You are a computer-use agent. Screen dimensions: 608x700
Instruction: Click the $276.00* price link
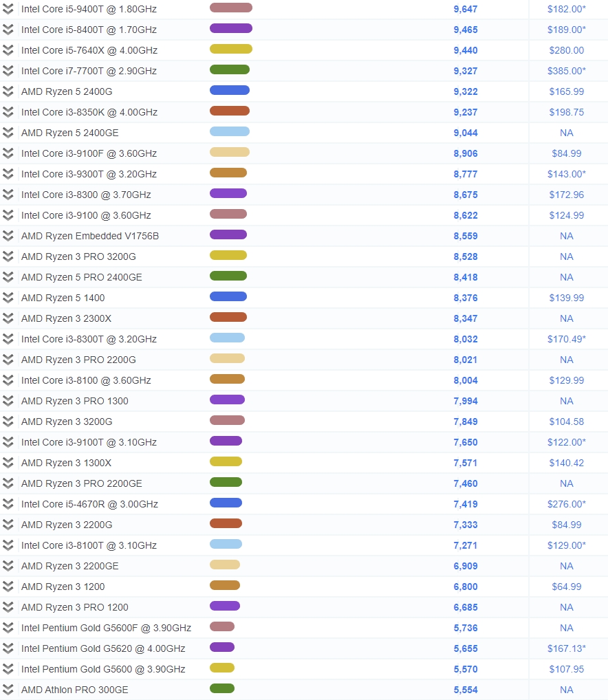(567, 504)
